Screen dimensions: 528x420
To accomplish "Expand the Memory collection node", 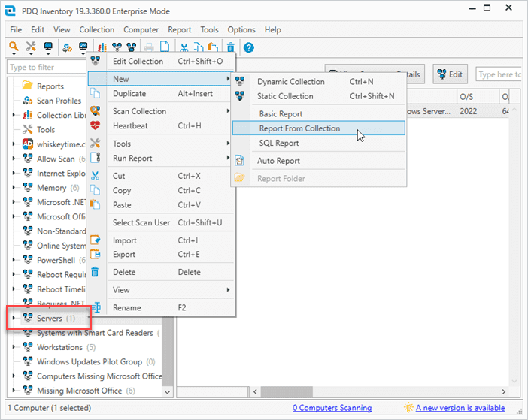I will 14,188.
